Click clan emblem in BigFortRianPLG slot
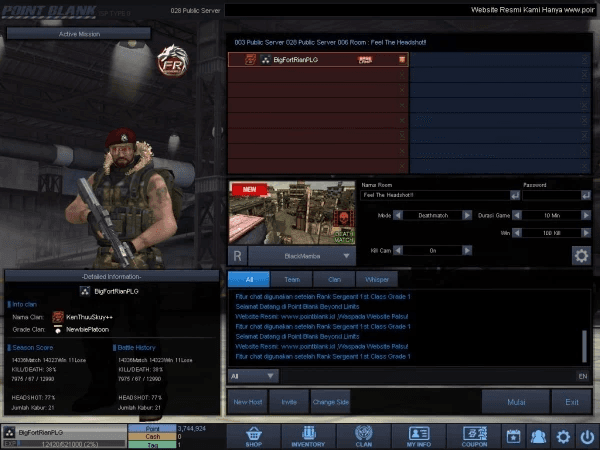Image resolution: width=600 pixels, height=450 pixels. (x=250, y=59)
